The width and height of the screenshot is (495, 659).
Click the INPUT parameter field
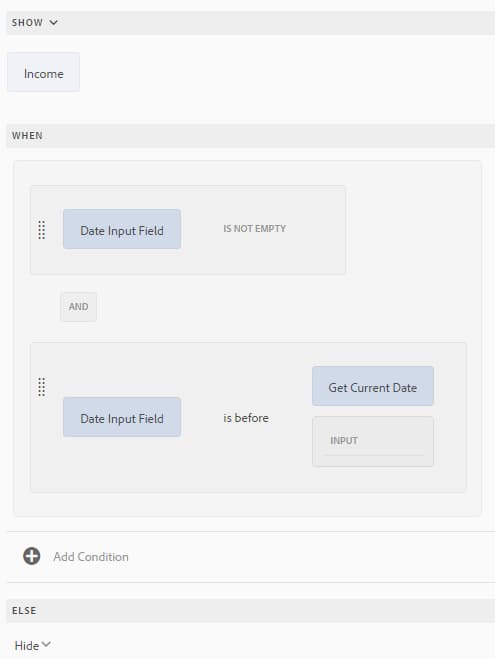pos(373,441)
